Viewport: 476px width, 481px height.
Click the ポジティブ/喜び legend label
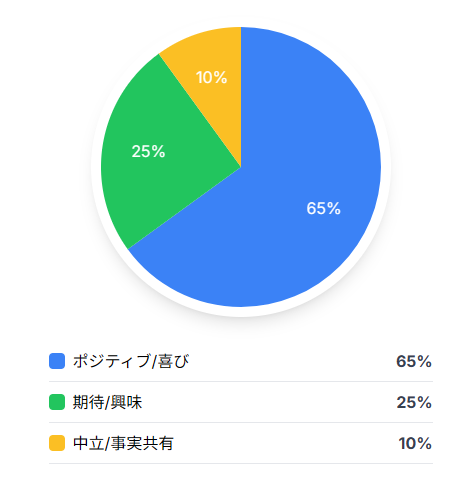[131, 361]
